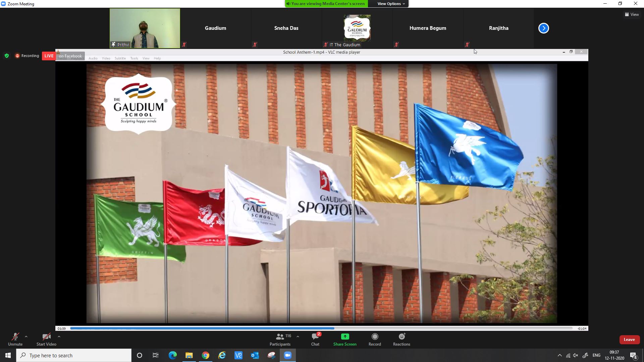The image size is (644, 362).
Task: Click the View layout button
Action: coord(632,14)
